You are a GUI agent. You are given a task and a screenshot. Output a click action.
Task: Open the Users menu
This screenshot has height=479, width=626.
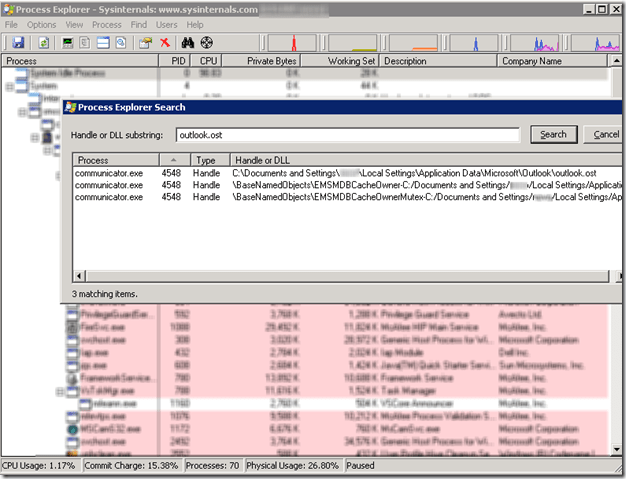tap(166, 24)
